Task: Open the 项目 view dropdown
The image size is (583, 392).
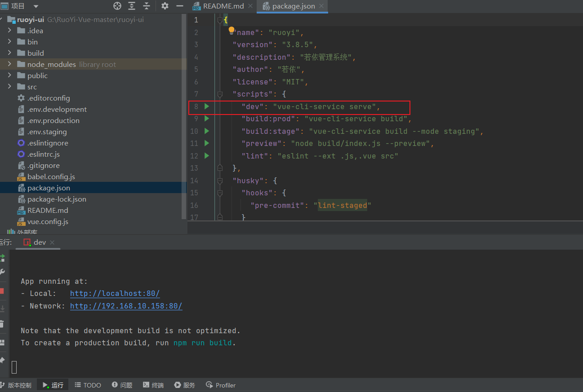Action: (36, 6)
